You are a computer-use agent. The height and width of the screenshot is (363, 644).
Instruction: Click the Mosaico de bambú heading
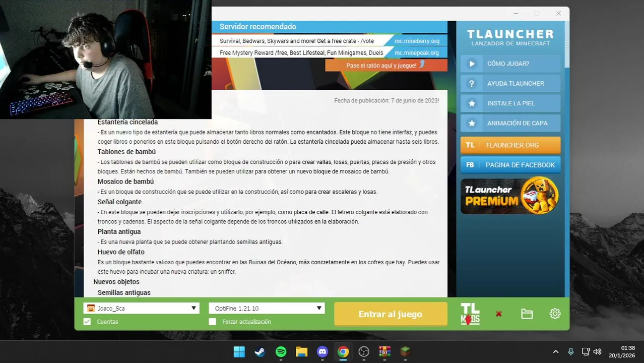125,181
